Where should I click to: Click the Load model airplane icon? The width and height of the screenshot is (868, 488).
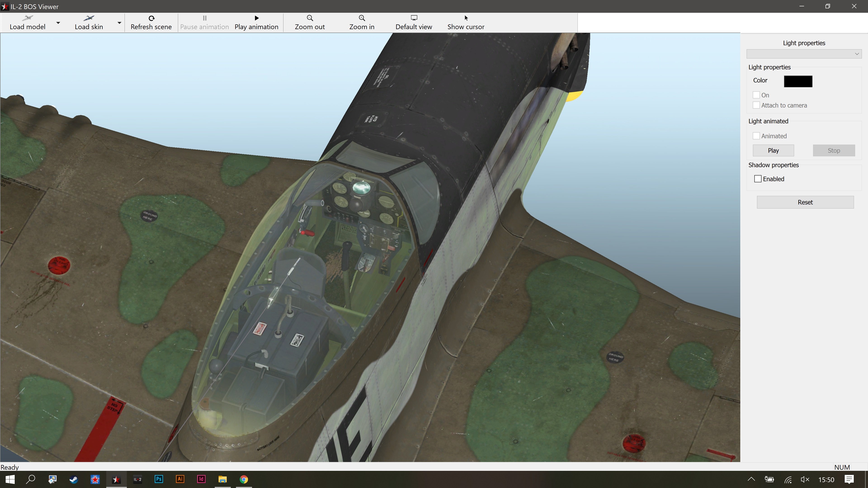tap(27, 18)
